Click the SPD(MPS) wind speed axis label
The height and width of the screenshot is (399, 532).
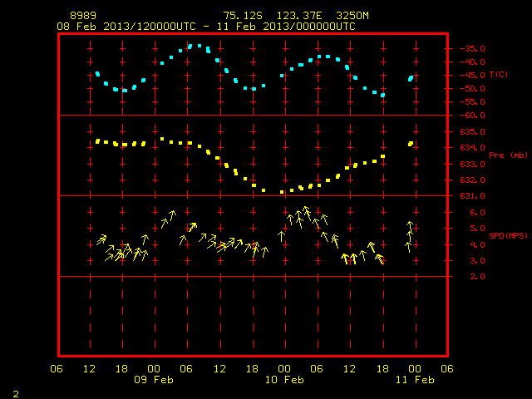tap(508, 235)
